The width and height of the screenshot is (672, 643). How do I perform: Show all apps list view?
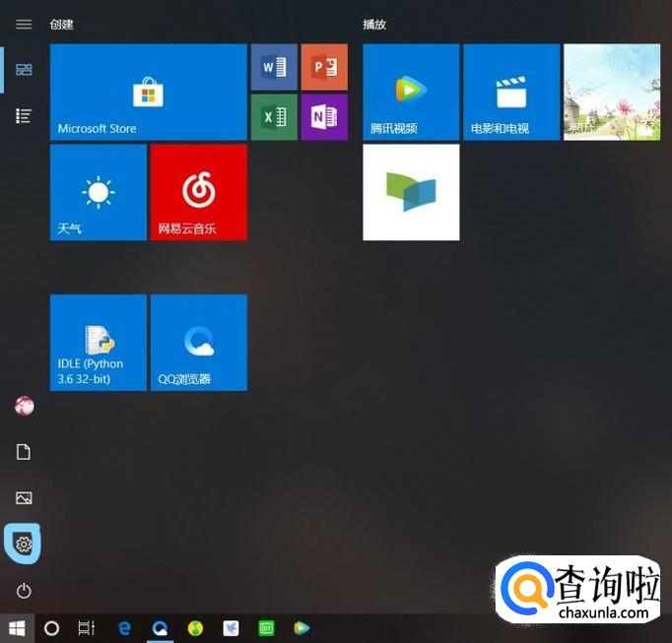click(x=24, y=115)
